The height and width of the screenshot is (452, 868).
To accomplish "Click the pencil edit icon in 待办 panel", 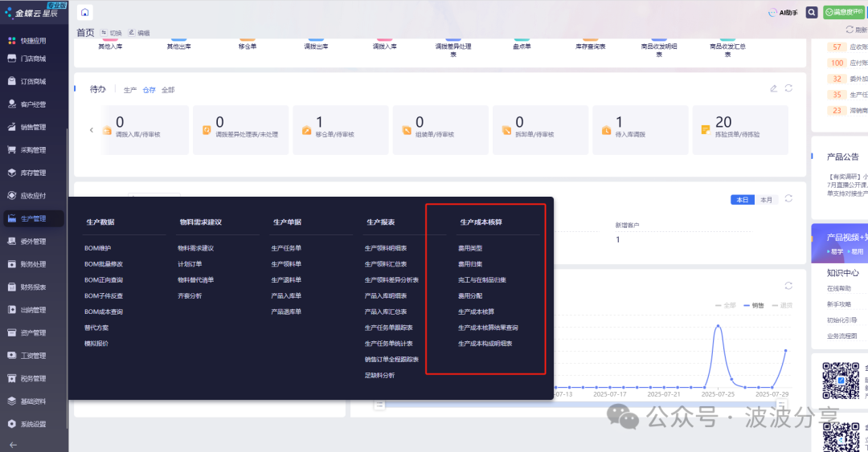I will (x=773, y=88).
